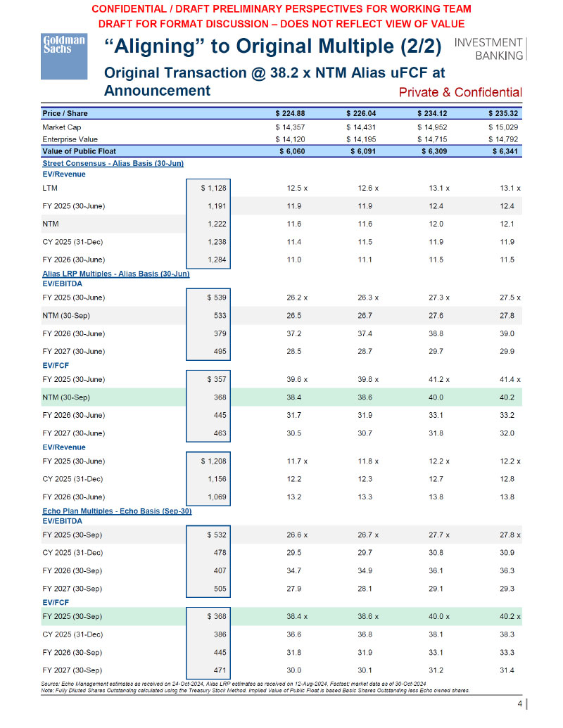Click the 'LTM' row label
563x728 pixels.
click(x=50, y=188)
